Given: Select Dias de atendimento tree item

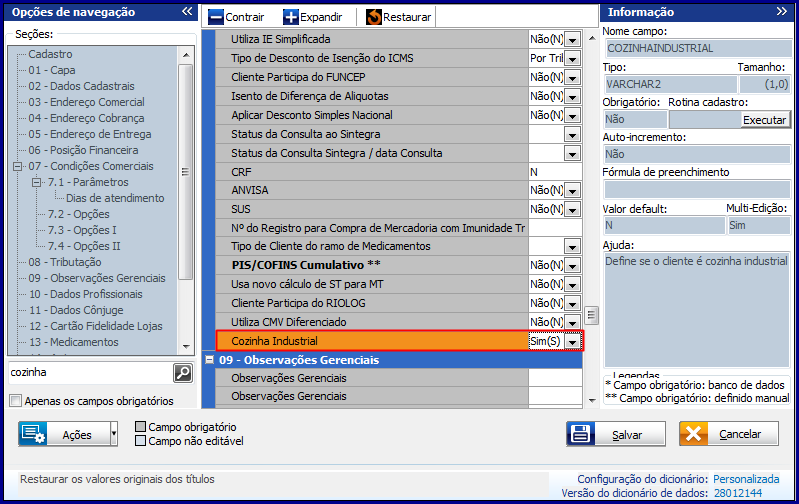Looking at the screenshot, I should click(x=115, y=198).
